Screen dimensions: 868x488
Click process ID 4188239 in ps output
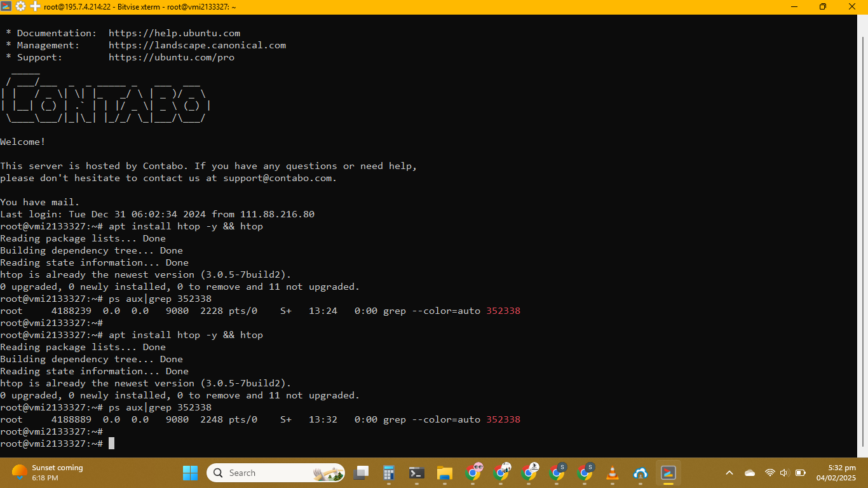tap(71, 311)
